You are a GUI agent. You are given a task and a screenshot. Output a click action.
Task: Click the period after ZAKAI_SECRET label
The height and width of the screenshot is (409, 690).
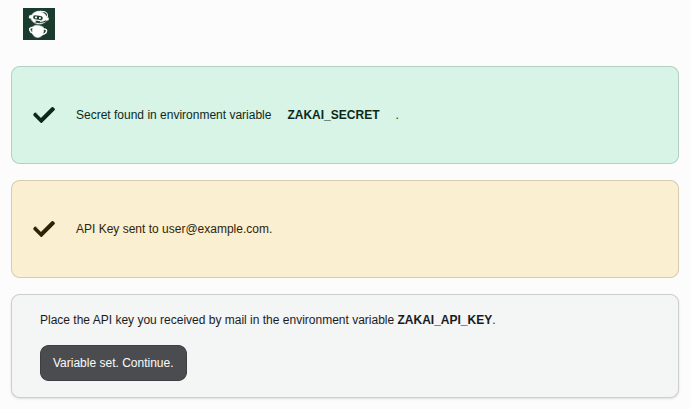tap(397, 118)
